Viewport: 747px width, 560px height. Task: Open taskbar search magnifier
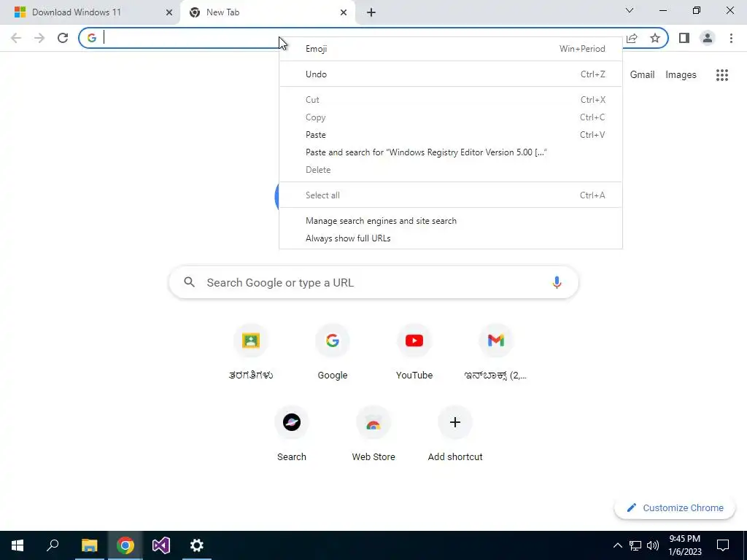point(53,545)
